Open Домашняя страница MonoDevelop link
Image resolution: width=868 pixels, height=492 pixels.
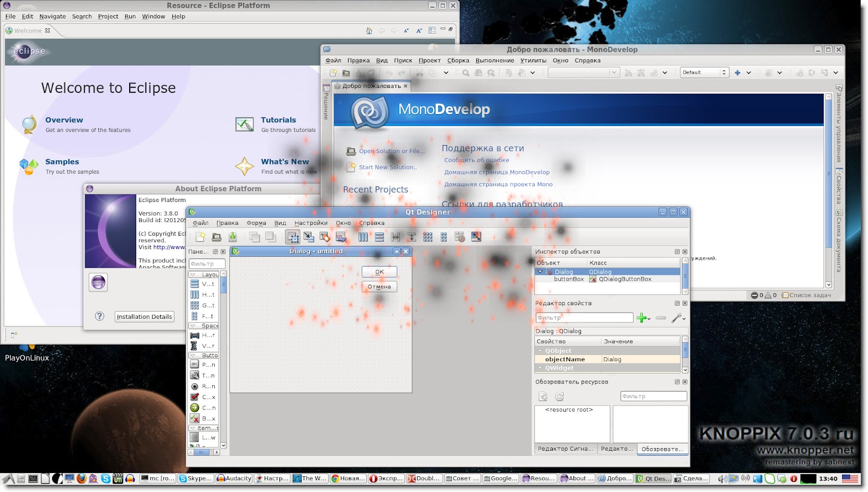tap(497, 172)
